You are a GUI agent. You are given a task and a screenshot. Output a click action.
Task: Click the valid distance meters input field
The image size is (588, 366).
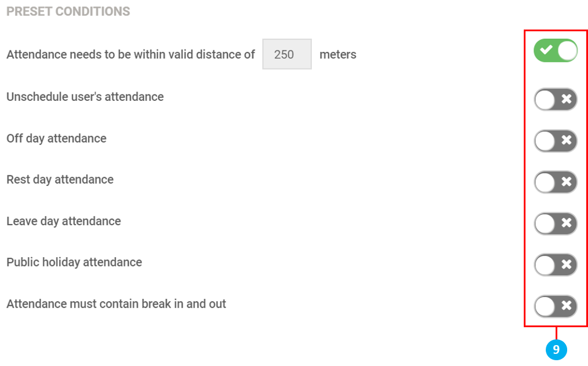(287, 54)
